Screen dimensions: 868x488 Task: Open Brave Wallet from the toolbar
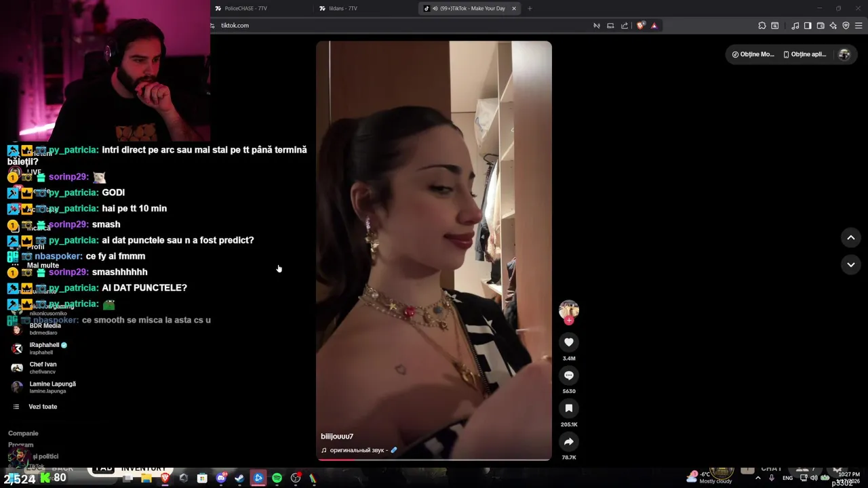coord(821,26)
